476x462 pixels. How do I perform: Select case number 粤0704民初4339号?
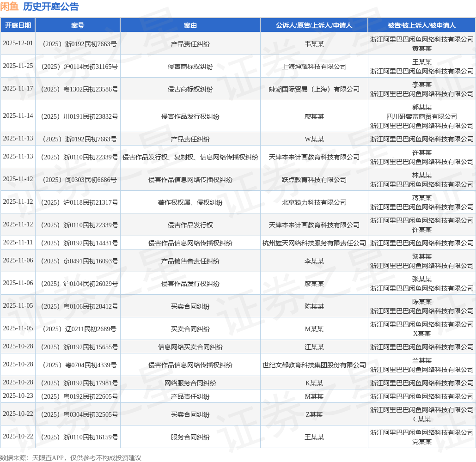[x=79, y=365]
